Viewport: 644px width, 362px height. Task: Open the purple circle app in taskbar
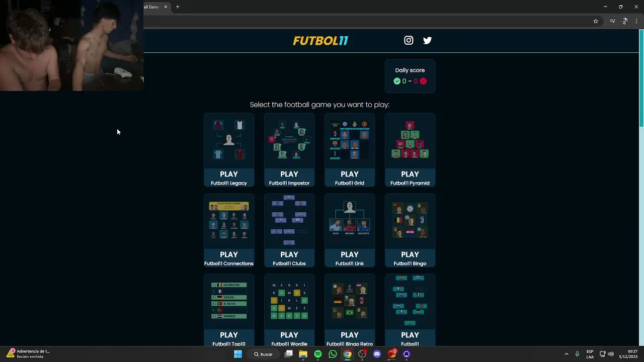pyautogui.click(x=407, y=354)
